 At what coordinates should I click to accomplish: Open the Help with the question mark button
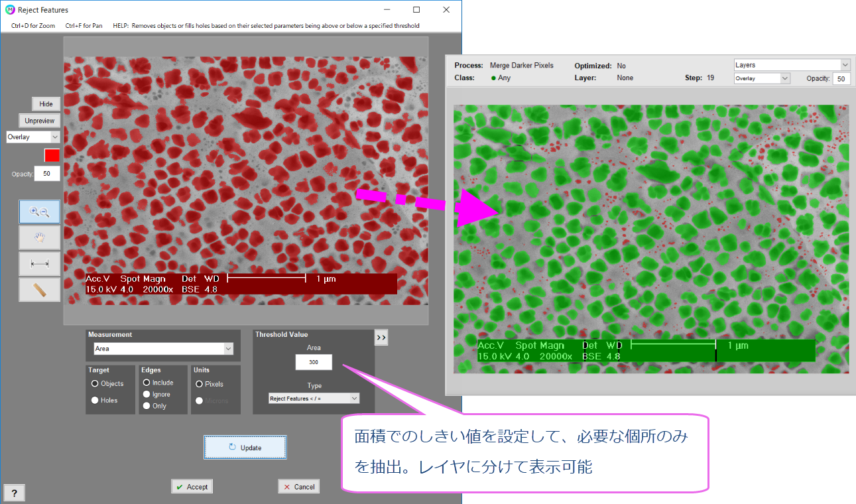pos(14,493)
